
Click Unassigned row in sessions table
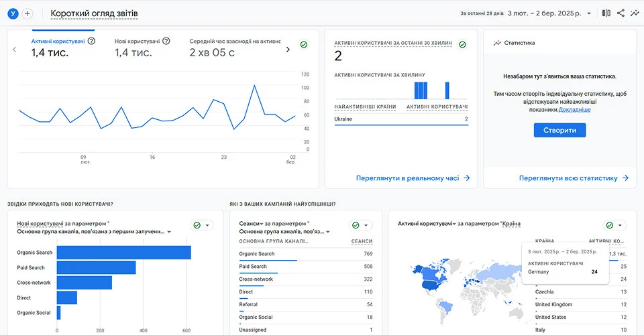[x=306, y=330]
